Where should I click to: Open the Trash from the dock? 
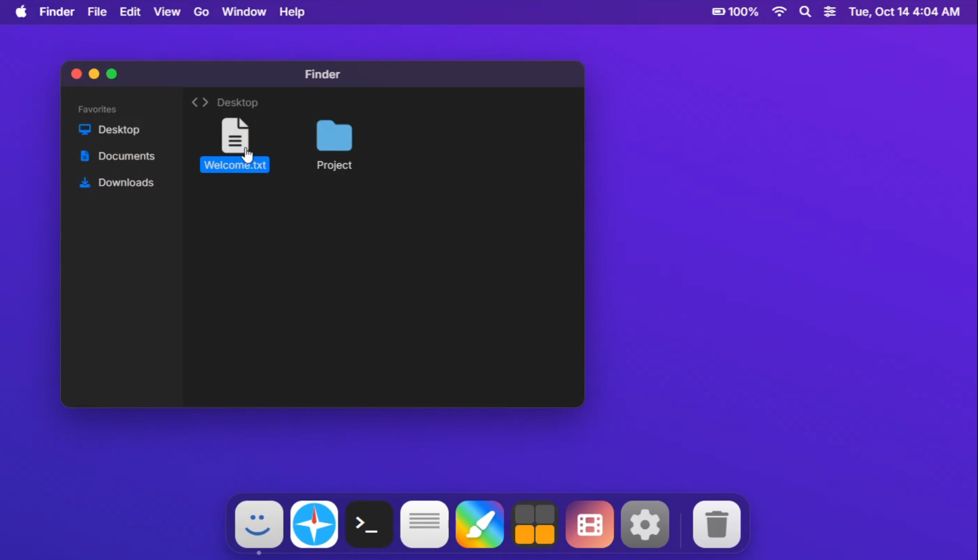coord(716,524)
